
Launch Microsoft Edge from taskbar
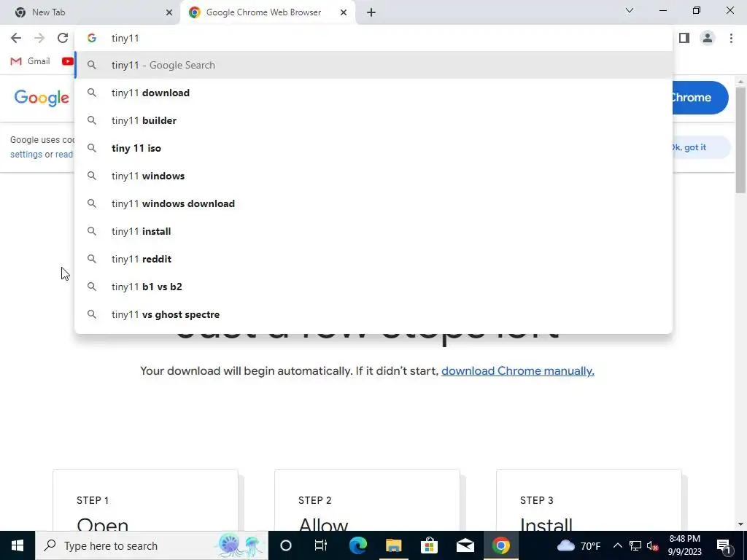(357, 545)
